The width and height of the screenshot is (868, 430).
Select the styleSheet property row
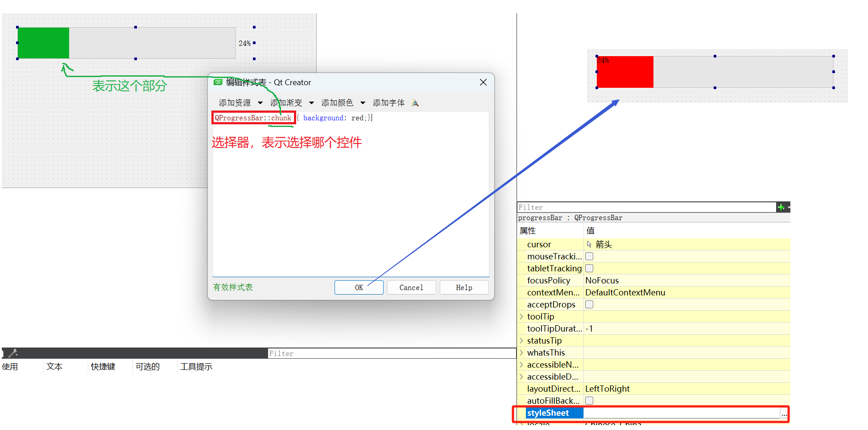pos(653,413)
